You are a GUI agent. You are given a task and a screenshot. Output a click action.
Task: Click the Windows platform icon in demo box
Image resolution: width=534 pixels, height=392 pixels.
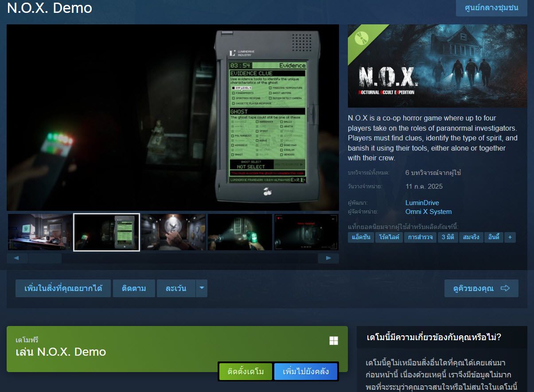[x=334, y=341]
